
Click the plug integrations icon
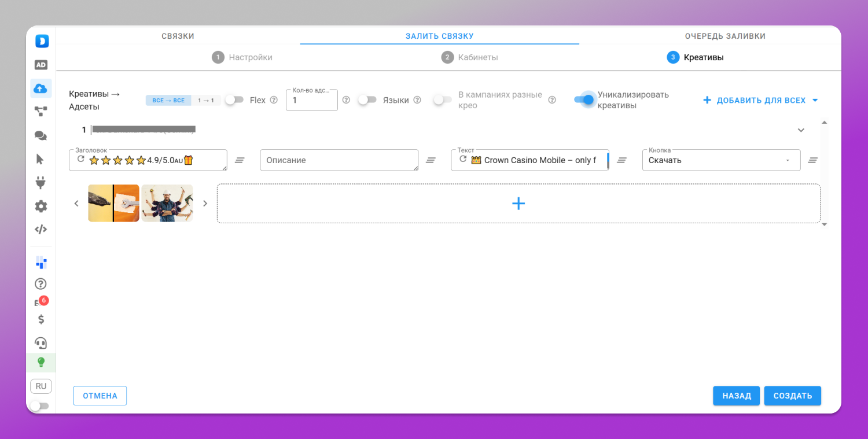pyautogui.click(x=41, y=183)
